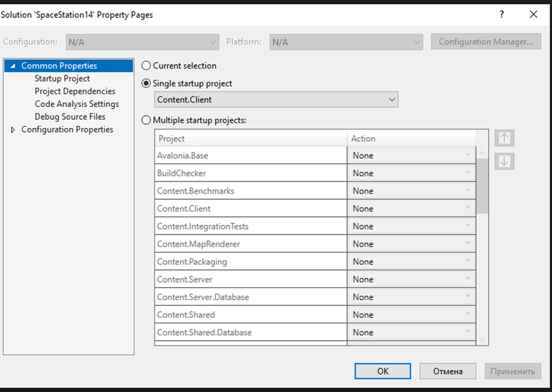Viewport: 552px width, 392px height.
Task: Click the move up arrow icon
Action: coord(504,138)
